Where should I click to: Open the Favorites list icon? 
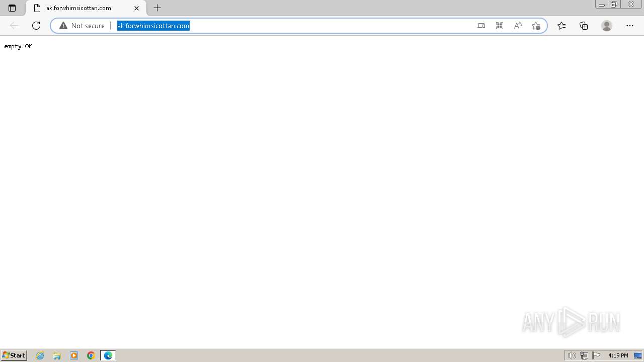[x=561, y=26]
